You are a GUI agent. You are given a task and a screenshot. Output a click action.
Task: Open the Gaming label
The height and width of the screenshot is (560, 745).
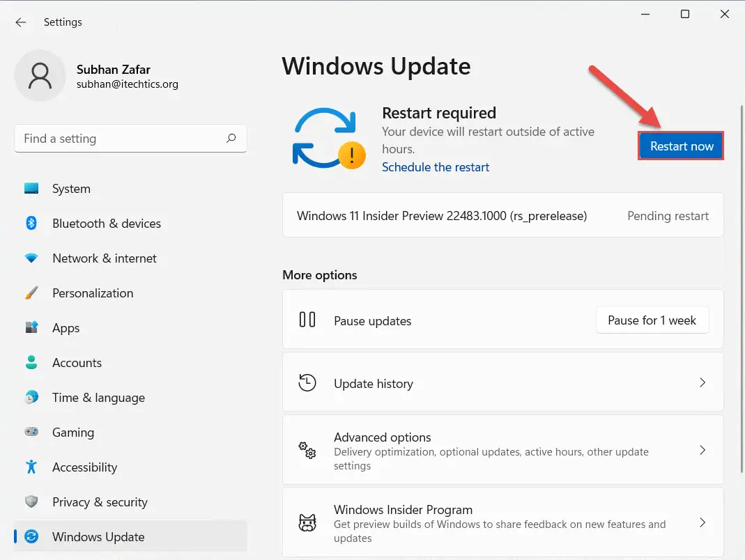click(73, 433)
